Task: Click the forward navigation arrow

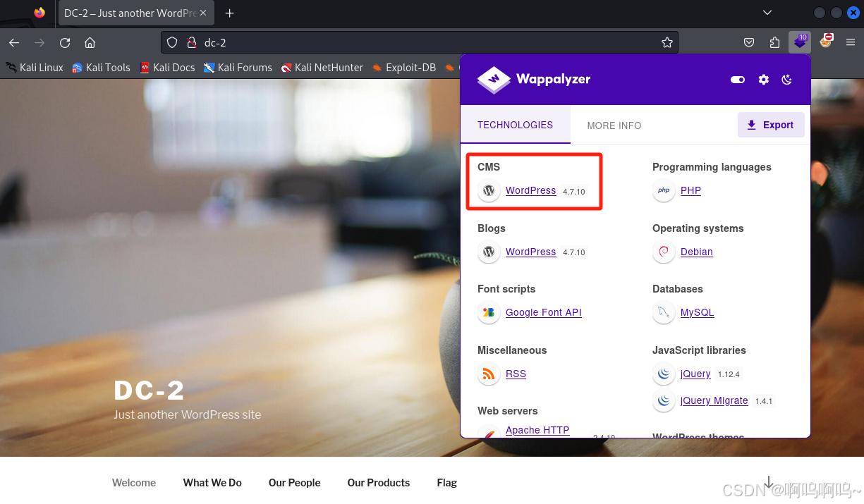Action: click(x=39, y=42)
